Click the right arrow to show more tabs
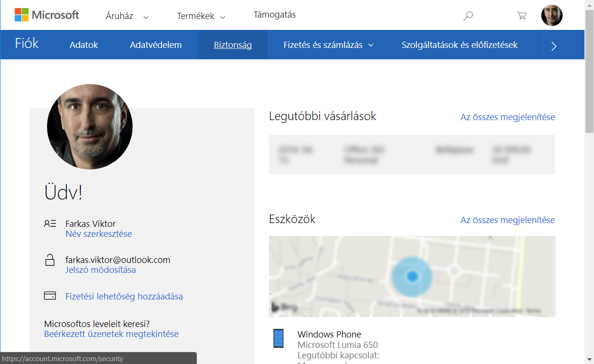The image size is (594, 364). tap(554, 46)
